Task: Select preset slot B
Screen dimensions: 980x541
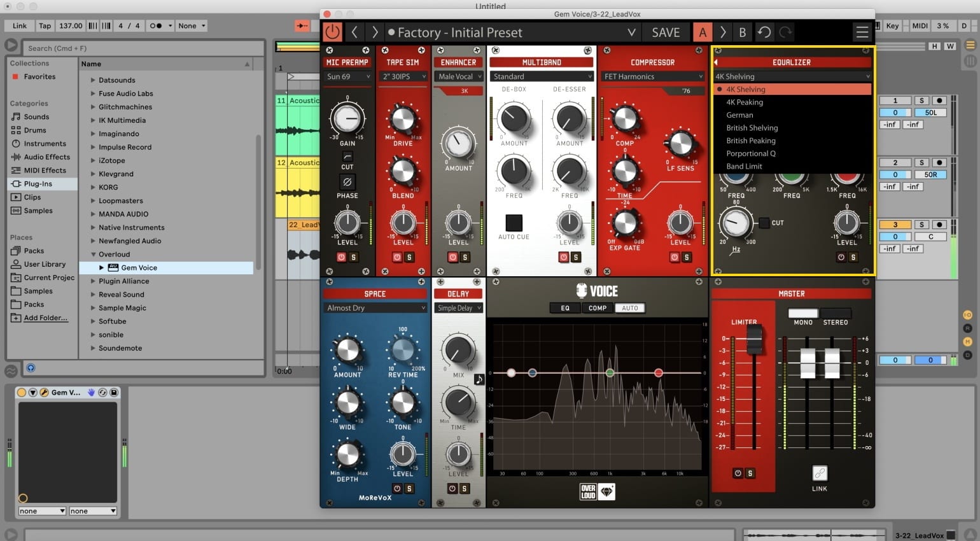Action: click(x=742, y=32)
